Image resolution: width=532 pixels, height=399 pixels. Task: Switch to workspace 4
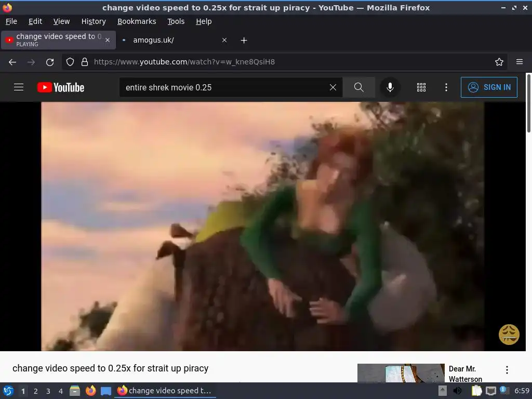(61, 391)
